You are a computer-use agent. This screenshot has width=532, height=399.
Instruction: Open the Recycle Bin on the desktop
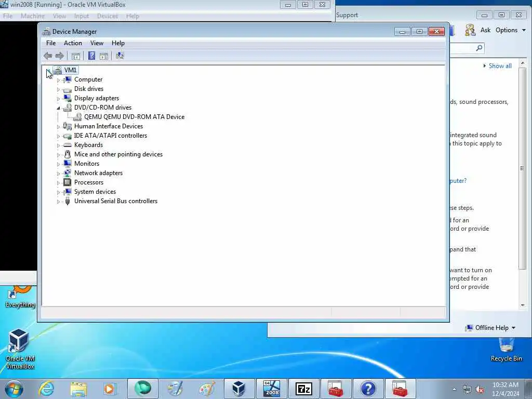506,350
